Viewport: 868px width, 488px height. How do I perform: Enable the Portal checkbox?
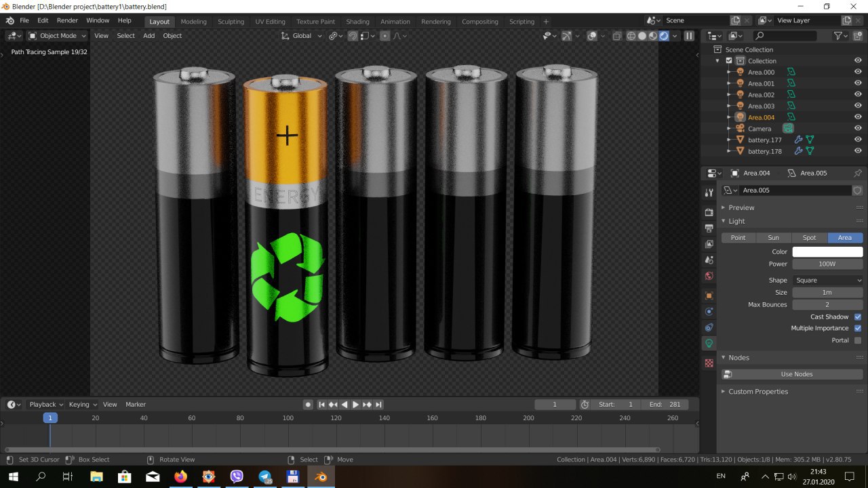(858, 340)
